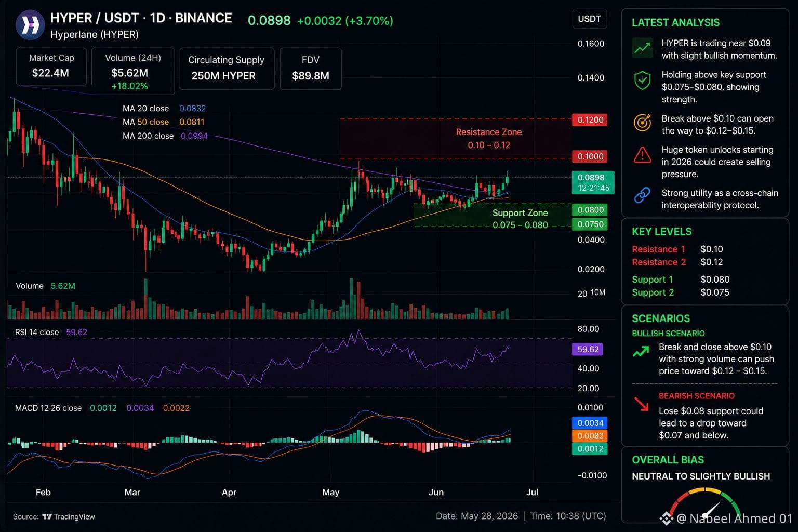Click the TradingView logo in the source line
The image size is (798, 532).
[x=69, y=516]
